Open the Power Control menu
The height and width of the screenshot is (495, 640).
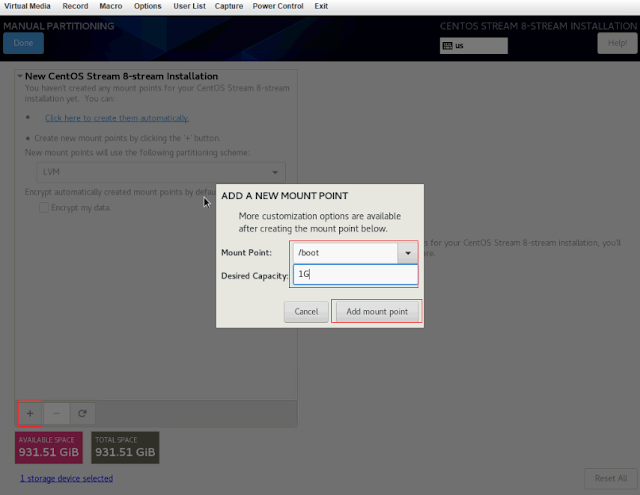tap(278, 6)
